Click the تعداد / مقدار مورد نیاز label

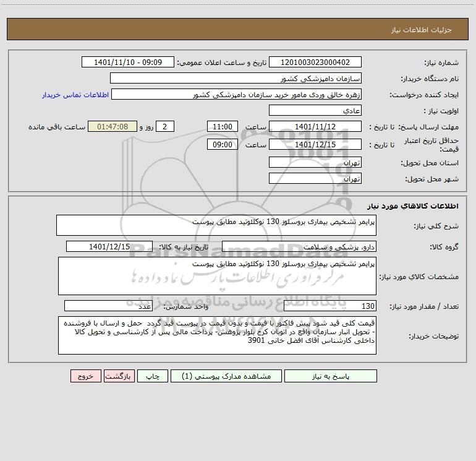point(424,306)
